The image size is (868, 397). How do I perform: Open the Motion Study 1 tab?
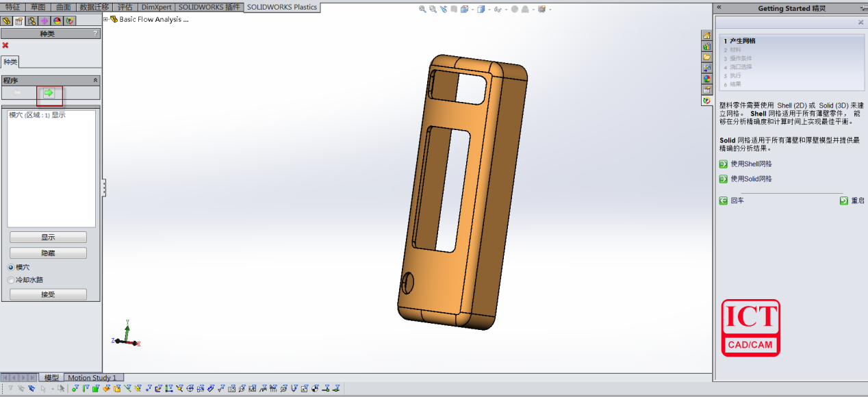[92, 378]
